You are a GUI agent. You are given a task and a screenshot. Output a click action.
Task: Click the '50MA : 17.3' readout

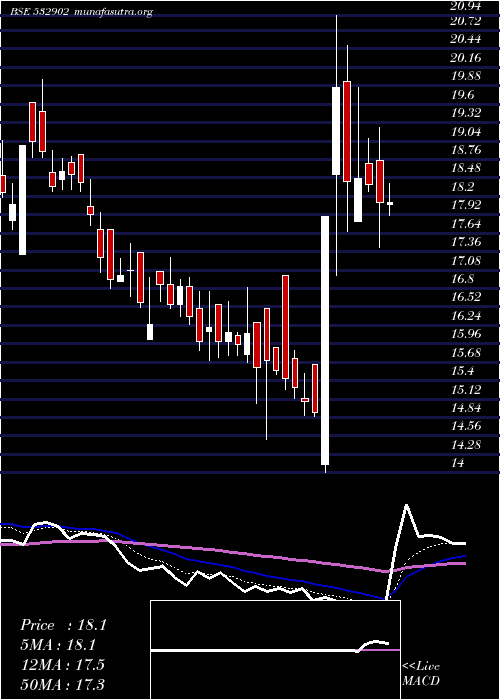coord(62,684)
